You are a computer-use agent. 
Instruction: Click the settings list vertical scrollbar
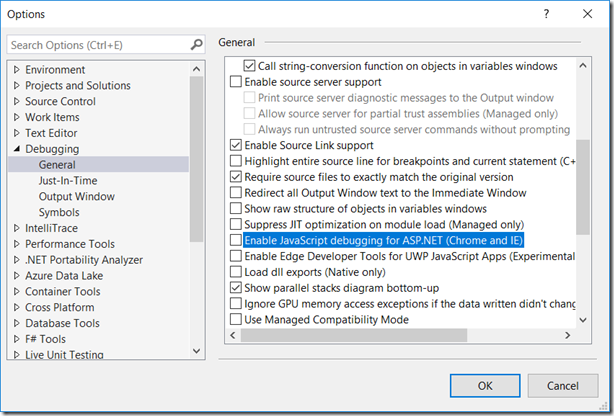pyautogui.click(x=596, y=190)
